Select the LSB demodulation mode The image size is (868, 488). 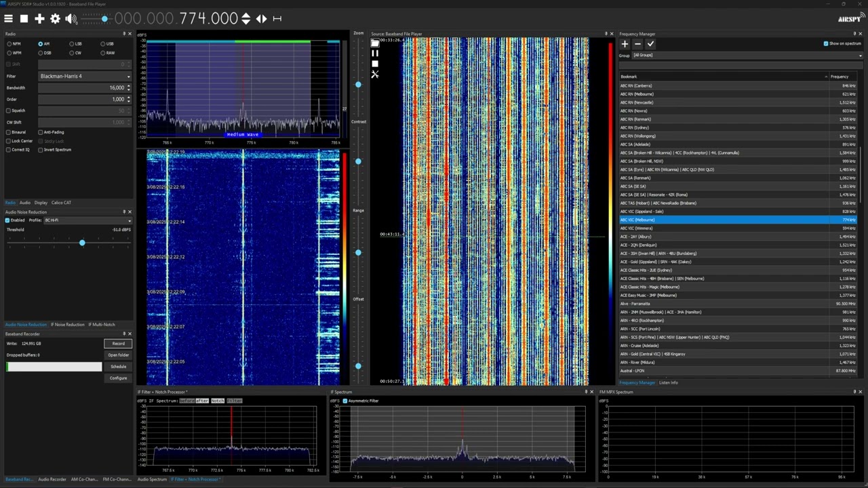(76, 43)
